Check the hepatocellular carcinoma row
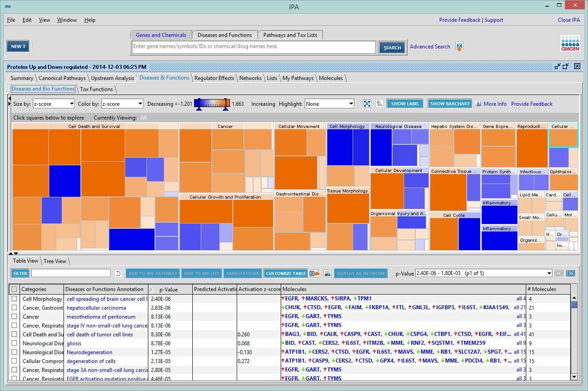 point(14,307)
